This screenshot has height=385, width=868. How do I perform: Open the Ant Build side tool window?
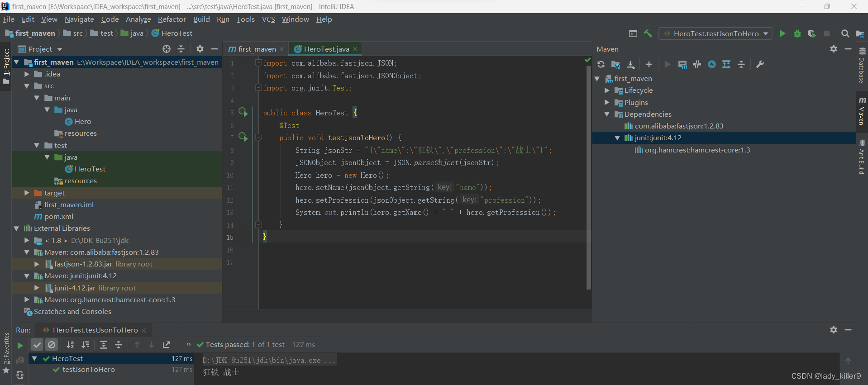tap(862, 157)
